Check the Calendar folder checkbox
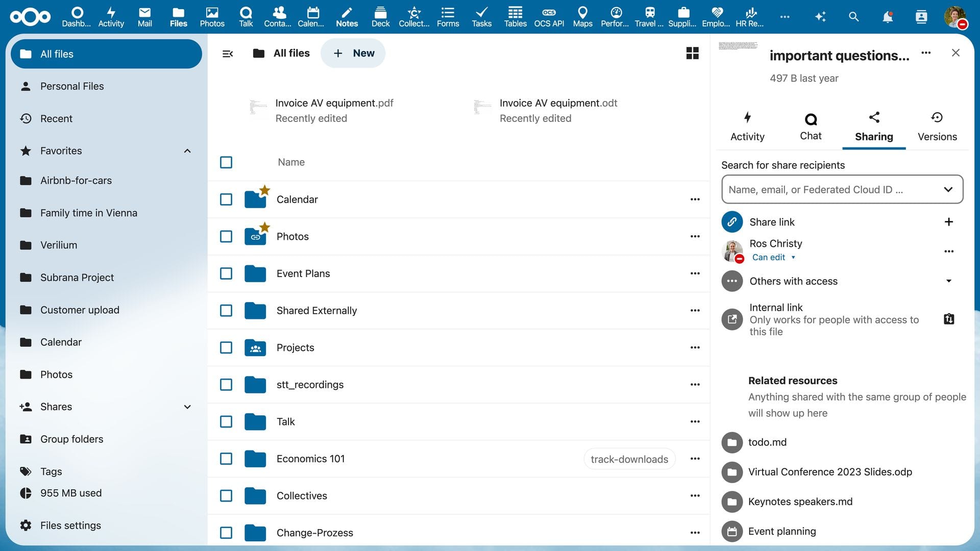 [226, 199]
